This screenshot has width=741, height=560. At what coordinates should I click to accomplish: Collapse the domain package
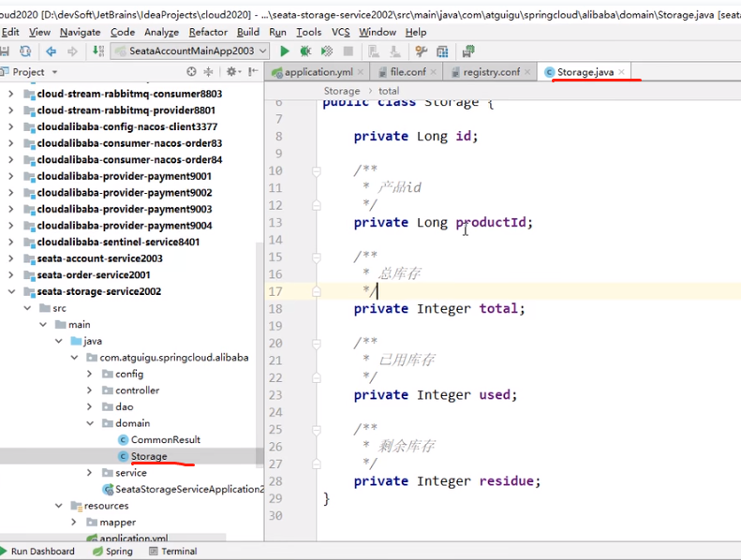pos(90,423)
